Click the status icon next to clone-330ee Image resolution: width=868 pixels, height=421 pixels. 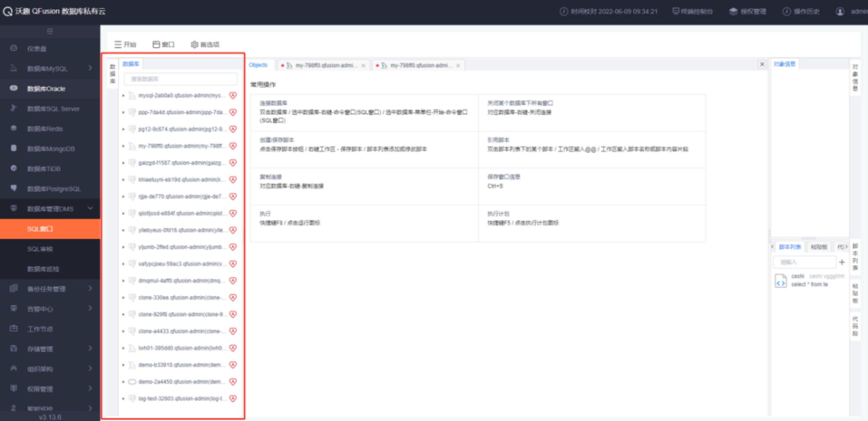tap(233, 297)
